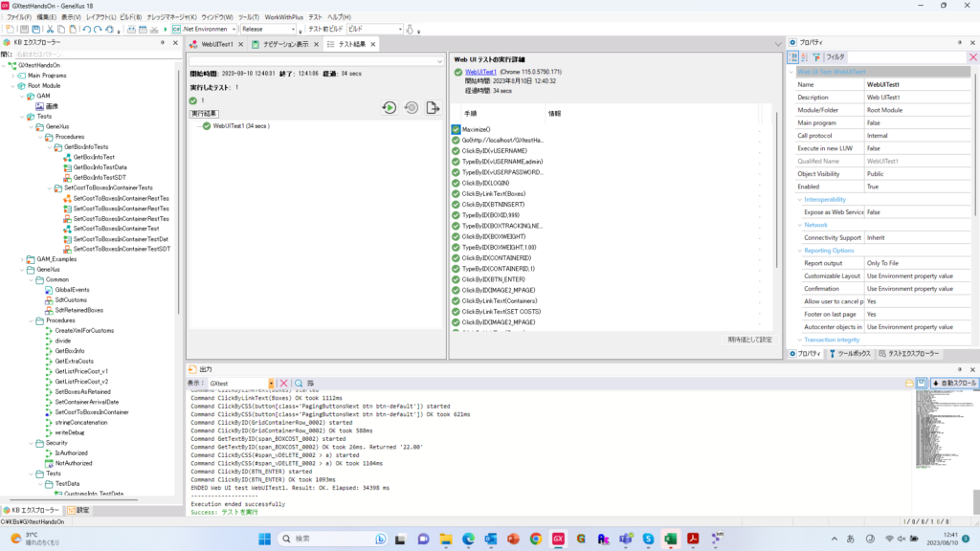
Task: Click the search magnifier in output panel
Action: (x=299, y=383)
